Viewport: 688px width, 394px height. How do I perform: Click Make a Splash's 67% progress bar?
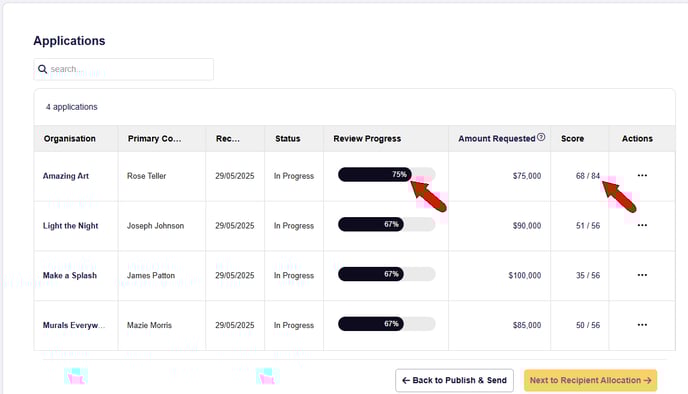pyautogui.click(x=387, y=274)
